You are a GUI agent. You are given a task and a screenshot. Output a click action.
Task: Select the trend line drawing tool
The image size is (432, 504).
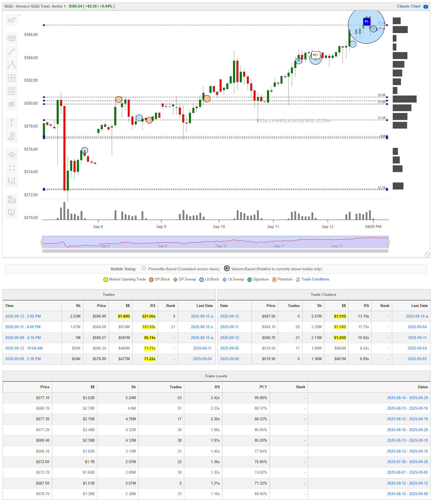pos(11,51)
